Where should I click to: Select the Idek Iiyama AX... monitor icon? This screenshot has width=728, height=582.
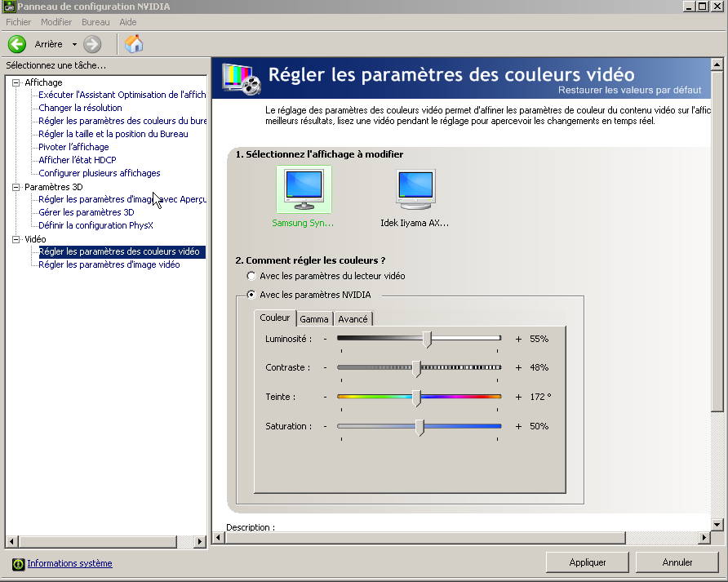[415, 189]
